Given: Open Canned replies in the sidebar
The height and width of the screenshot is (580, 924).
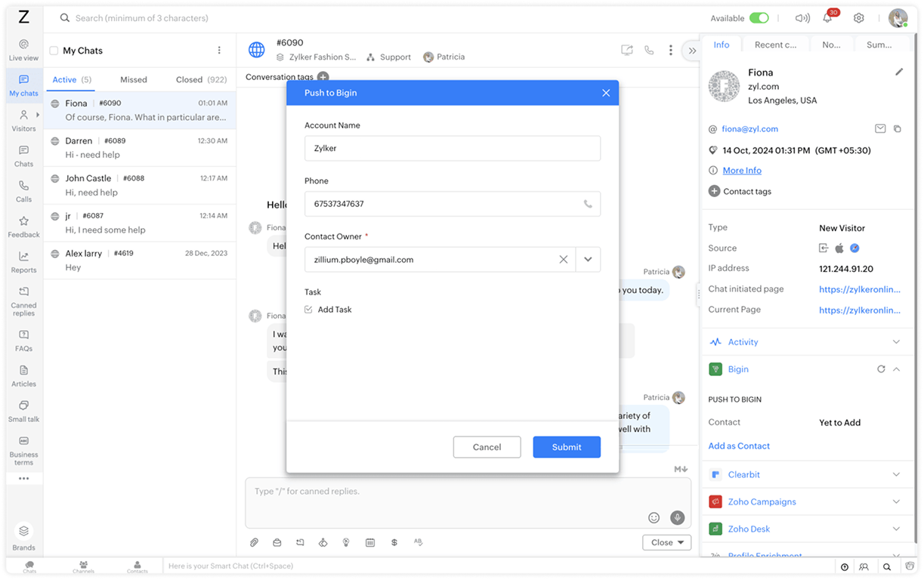Looking at the screenshot, I should coord(23,301).
